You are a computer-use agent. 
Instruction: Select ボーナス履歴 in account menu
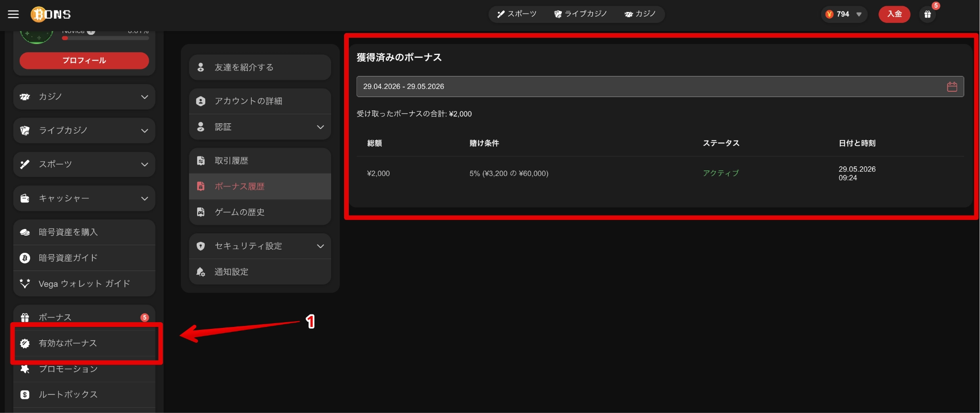[260, 186]
